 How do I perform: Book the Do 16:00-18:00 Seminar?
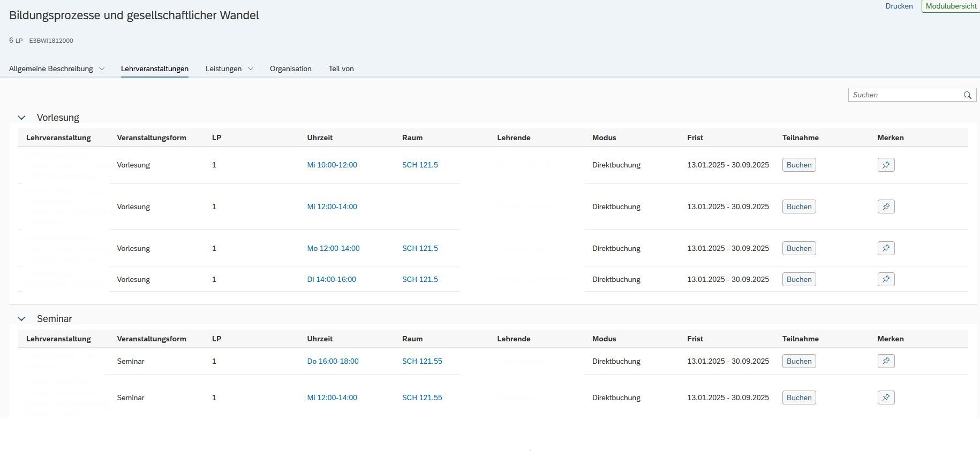click(x=799, y=361)
